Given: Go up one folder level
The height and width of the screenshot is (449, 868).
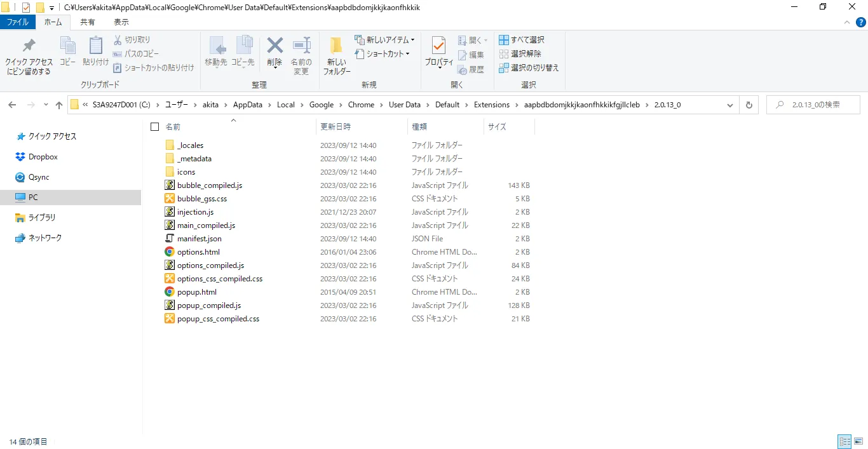Looking at the screenshot, I should click(59, 105).
